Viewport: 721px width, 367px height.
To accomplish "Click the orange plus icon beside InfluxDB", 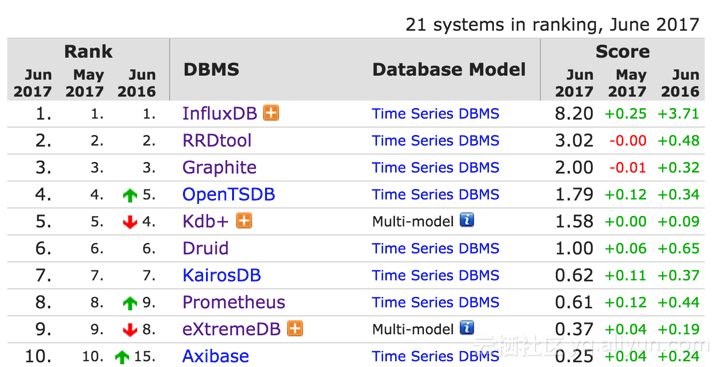I will point(271,113).
